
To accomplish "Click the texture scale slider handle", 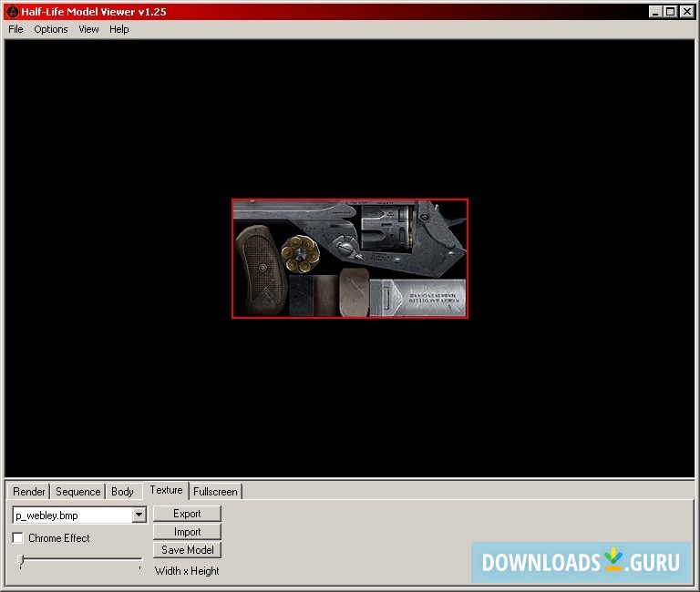I will pyautogui.click(x=21, y=561).
